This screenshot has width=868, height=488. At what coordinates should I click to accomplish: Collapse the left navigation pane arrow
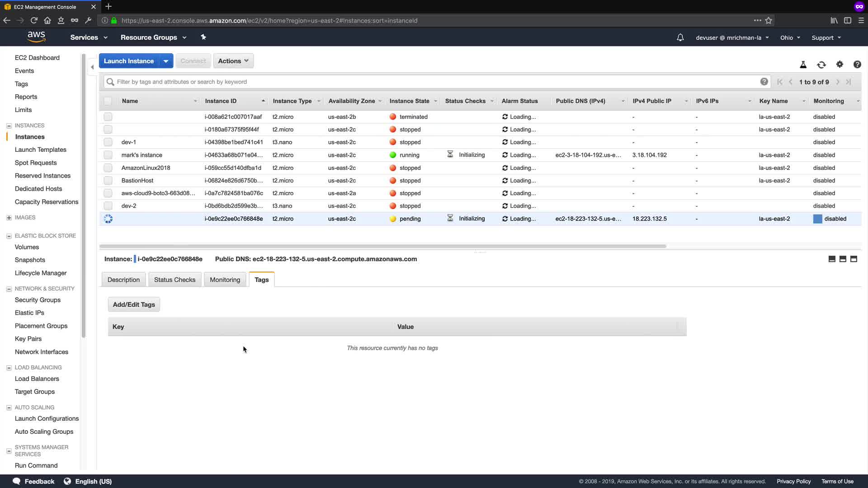coord(92,67)
